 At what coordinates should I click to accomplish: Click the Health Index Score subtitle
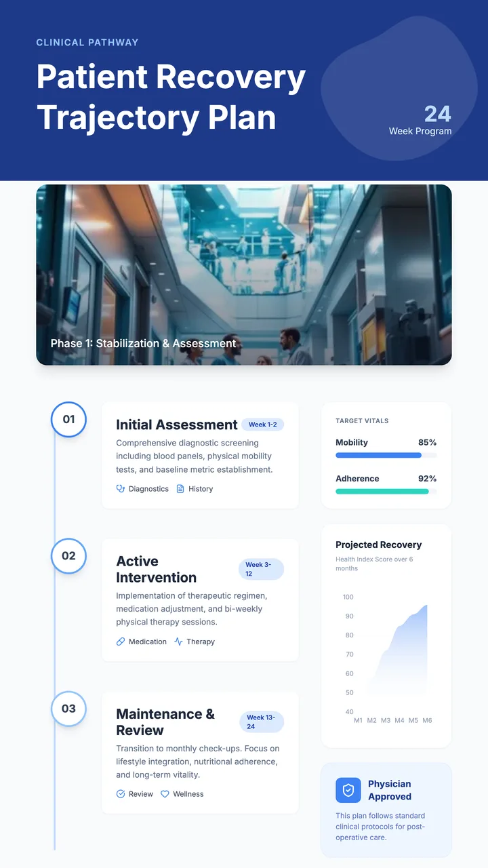pyautogui.click(x=374, y=564)
